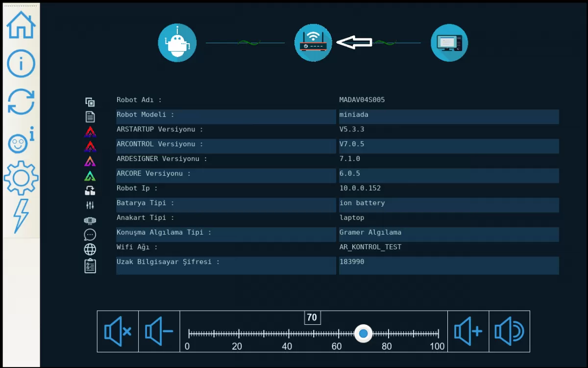Click the clipboard icon beside Uzak Bilgisayar Şifresi
The image size is (588, 368).
pyautogui.click(x=90, y=265)
